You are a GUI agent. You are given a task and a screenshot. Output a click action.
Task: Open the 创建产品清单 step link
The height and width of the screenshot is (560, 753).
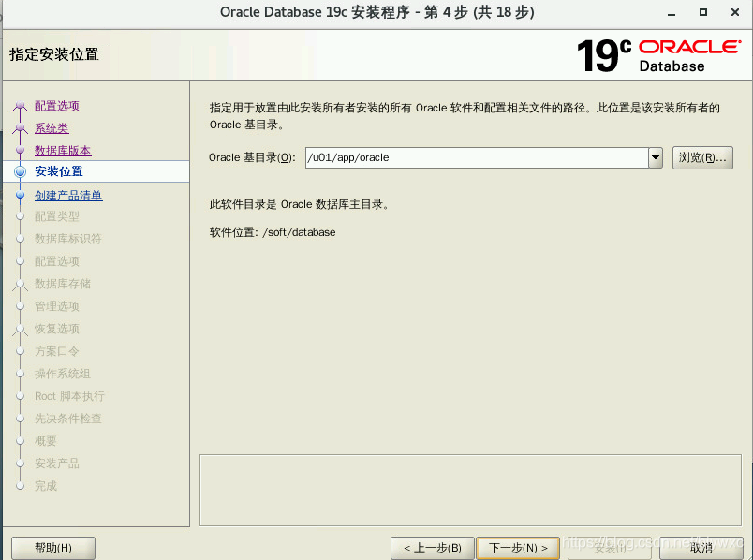point(68,196)
